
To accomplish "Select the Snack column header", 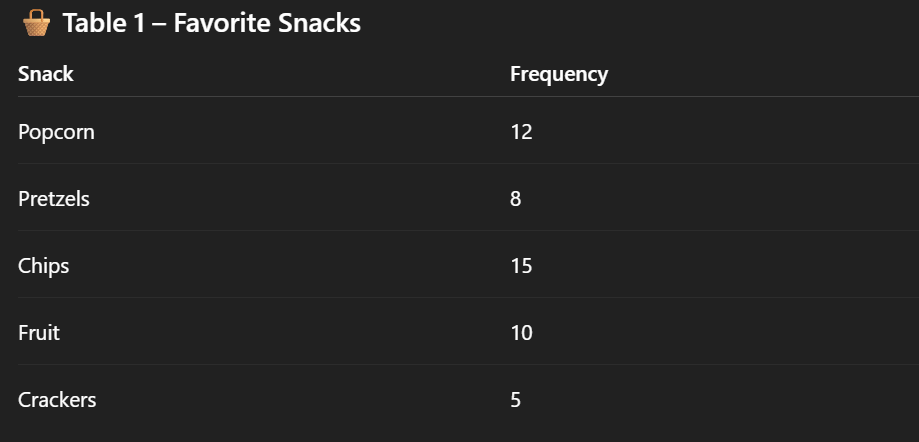I will 46,73.
